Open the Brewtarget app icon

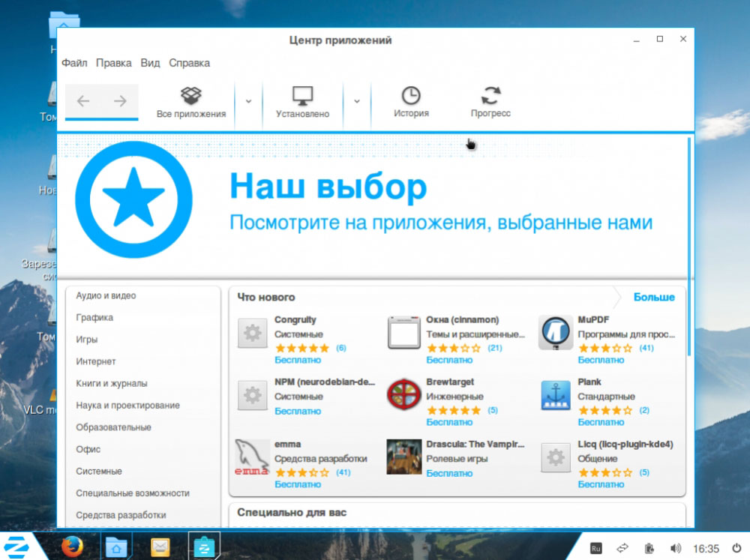[403, 395]
